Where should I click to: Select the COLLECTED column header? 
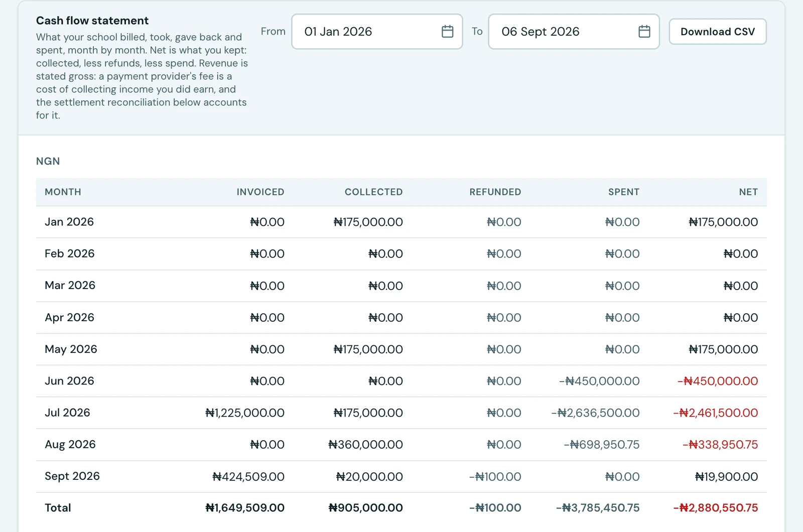click(x=373, y=192)
